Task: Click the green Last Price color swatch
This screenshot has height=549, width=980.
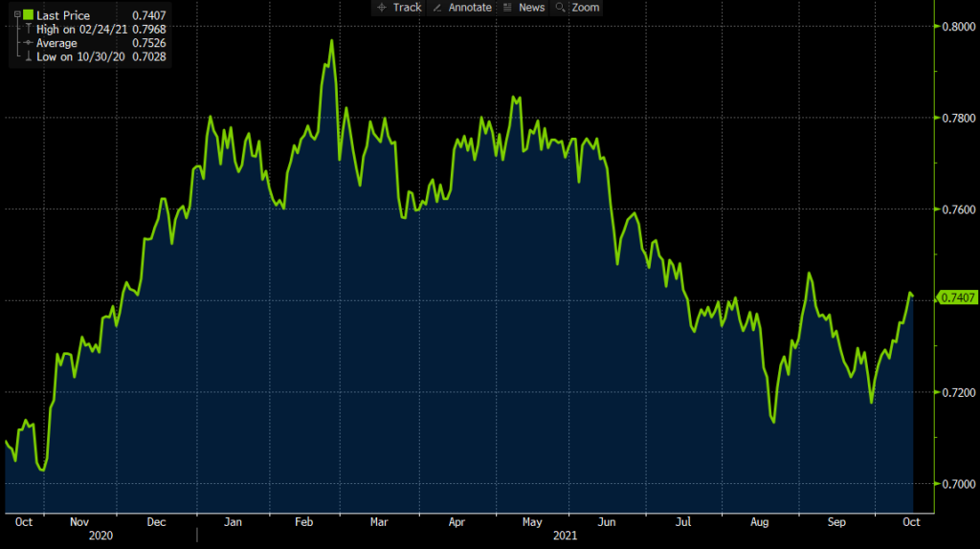Action: pos(28,15)
